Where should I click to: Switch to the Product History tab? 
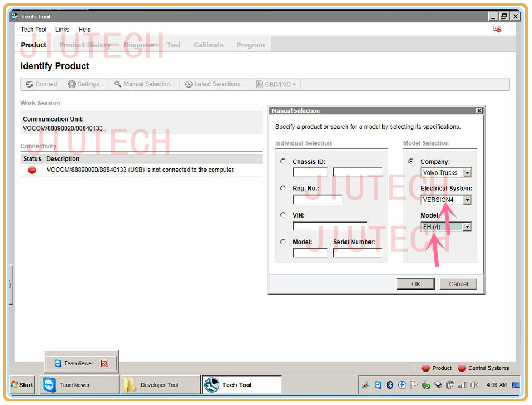[x=85, y=45]
